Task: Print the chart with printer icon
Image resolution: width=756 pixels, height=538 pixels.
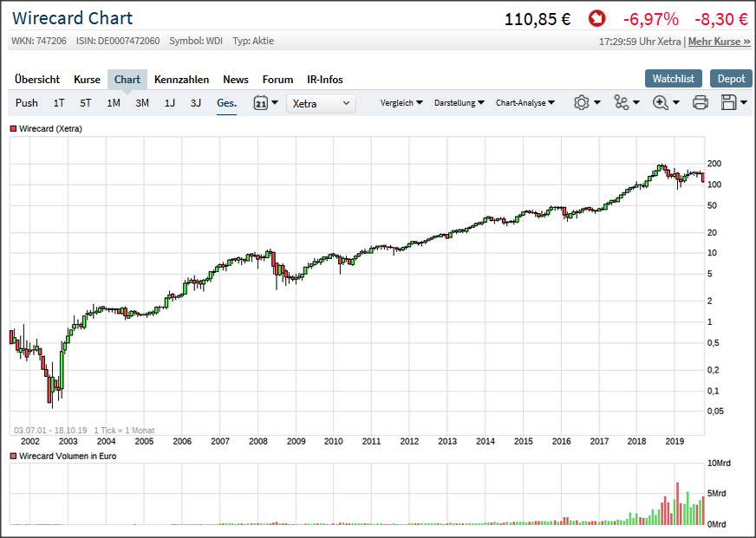Action: point(700,102)
